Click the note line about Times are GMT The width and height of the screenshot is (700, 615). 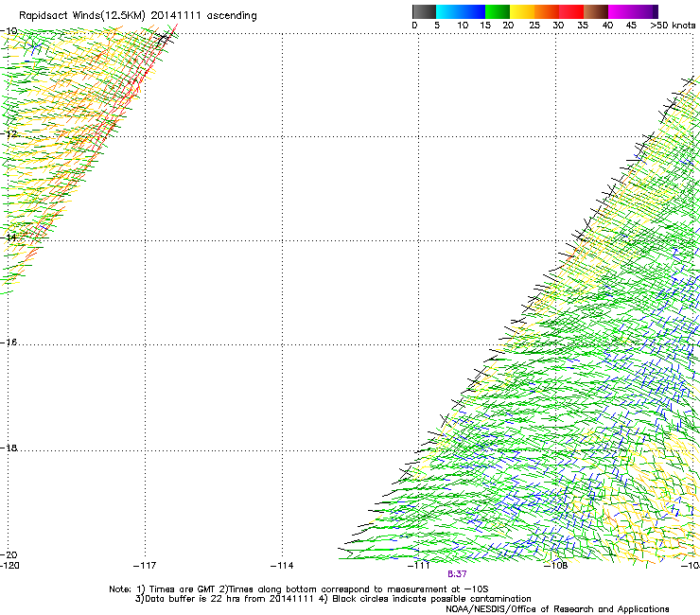pos(299,589)
